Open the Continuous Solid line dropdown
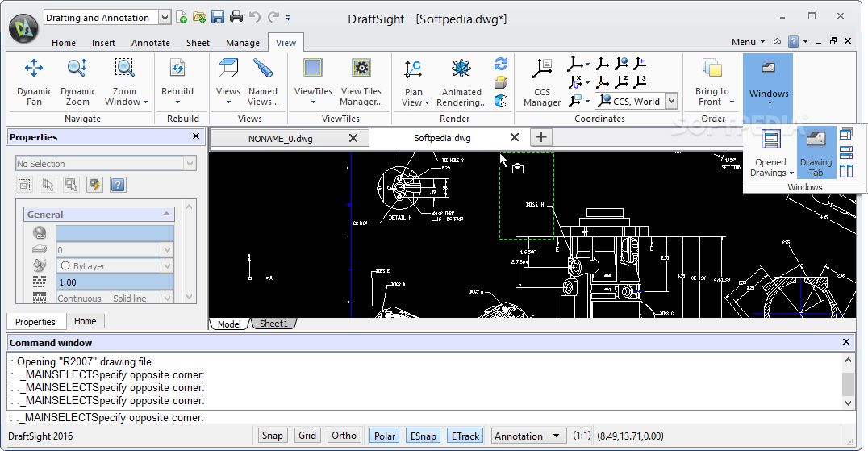Viewport: 868px width, 451px height. click(167, 299)
